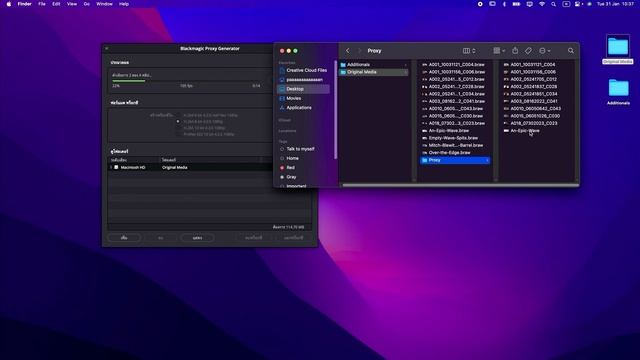This screenshot has height=360, width=640.
Task: Open Desktop in the Finder sidebar
Action: (x=303, y=89)
